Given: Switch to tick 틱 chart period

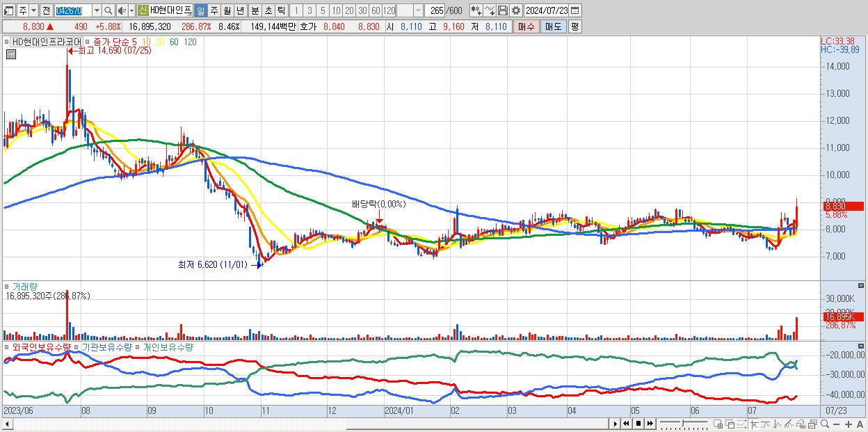Looking at the screenshot, I should (281, 10).
